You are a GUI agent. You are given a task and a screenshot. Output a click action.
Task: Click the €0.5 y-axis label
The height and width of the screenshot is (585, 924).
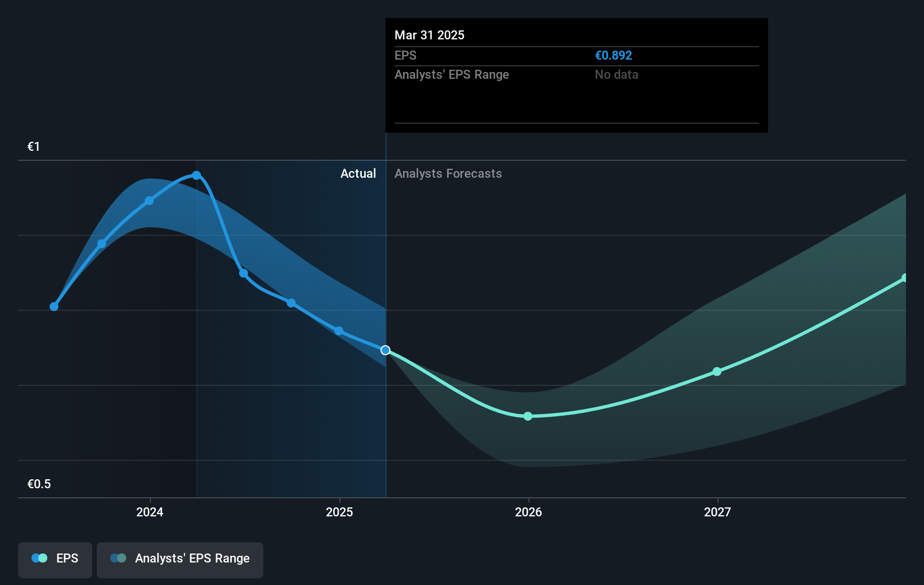(39, 484)
